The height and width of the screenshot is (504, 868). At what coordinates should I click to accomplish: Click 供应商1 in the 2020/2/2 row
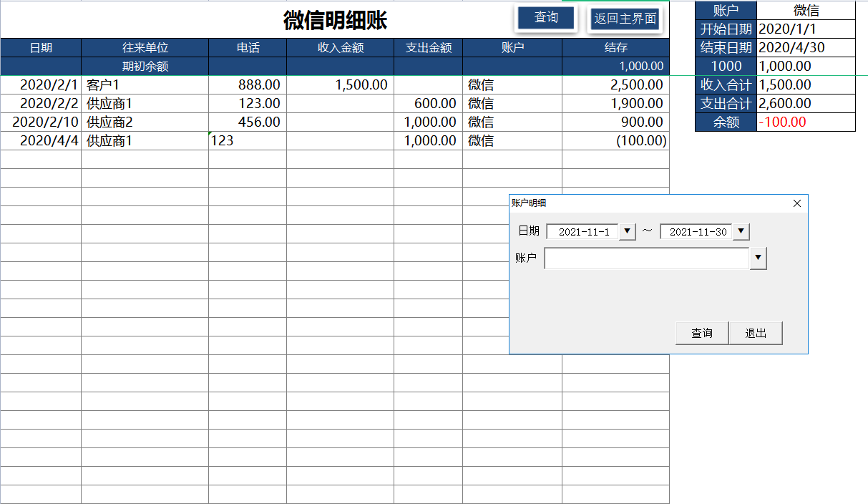coord(145,104)
